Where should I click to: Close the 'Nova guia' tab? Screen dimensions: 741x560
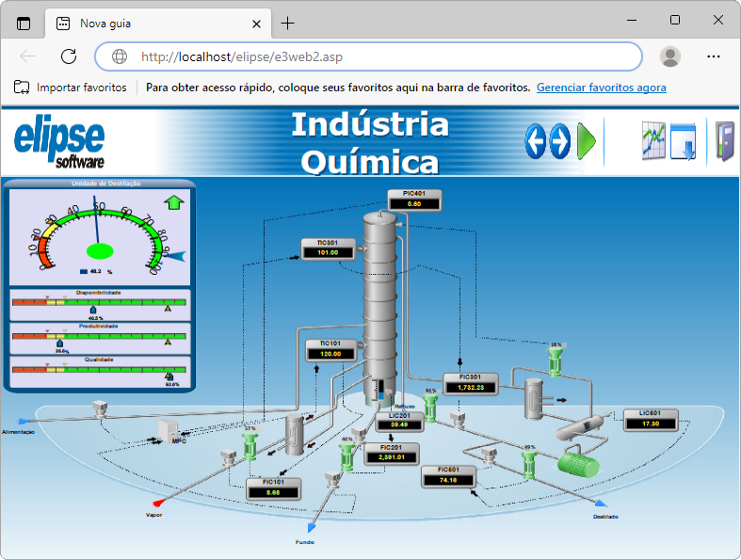click(x=256, y=24)
